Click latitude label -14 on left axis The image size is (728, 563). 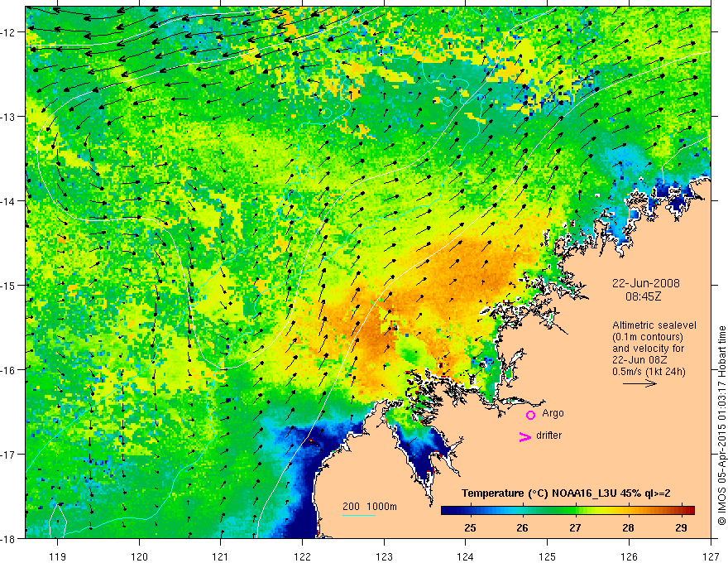click(8, 201)
